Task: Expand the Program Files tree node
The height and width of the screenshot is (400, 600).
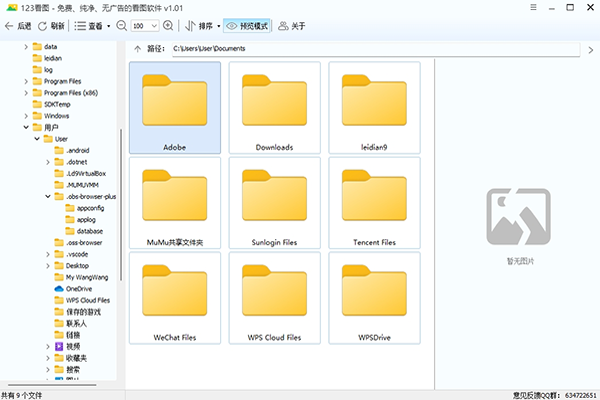Action: (26, 81)
